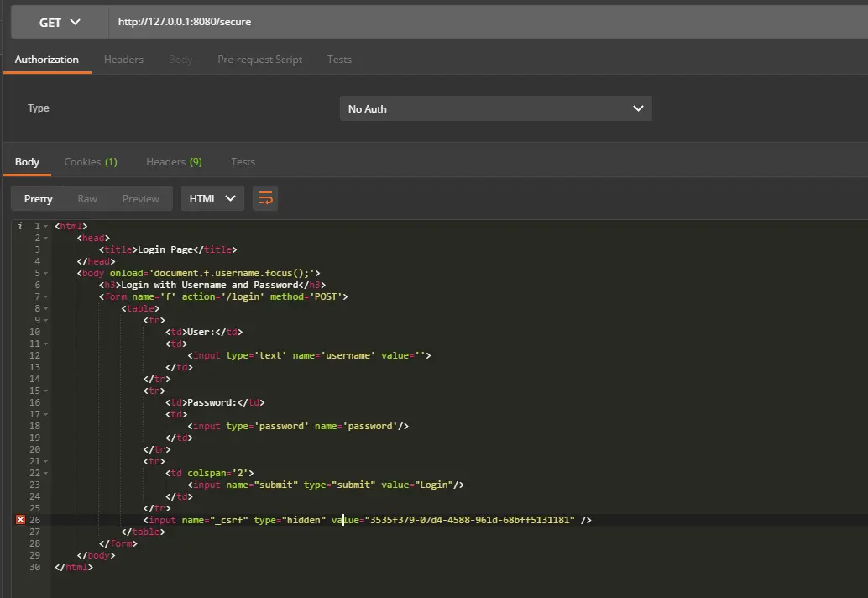Collapse the form tag at line 7

pyautogui.click(x=45, y=296)
